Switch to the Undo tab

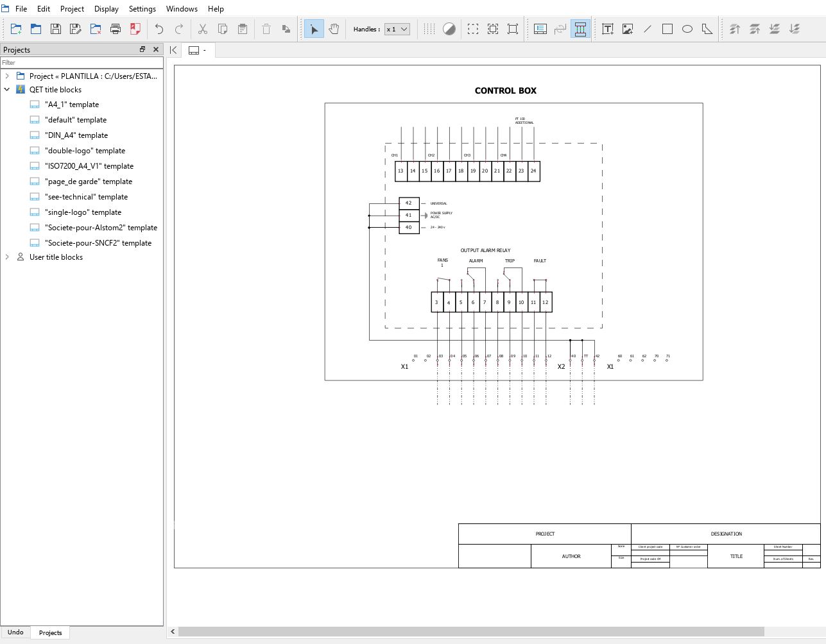tap(15, 632)
